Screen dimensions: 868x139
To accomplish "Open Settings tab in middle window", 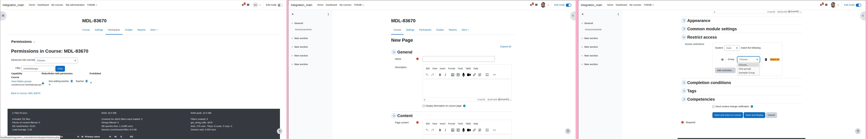I will [410, 30].
